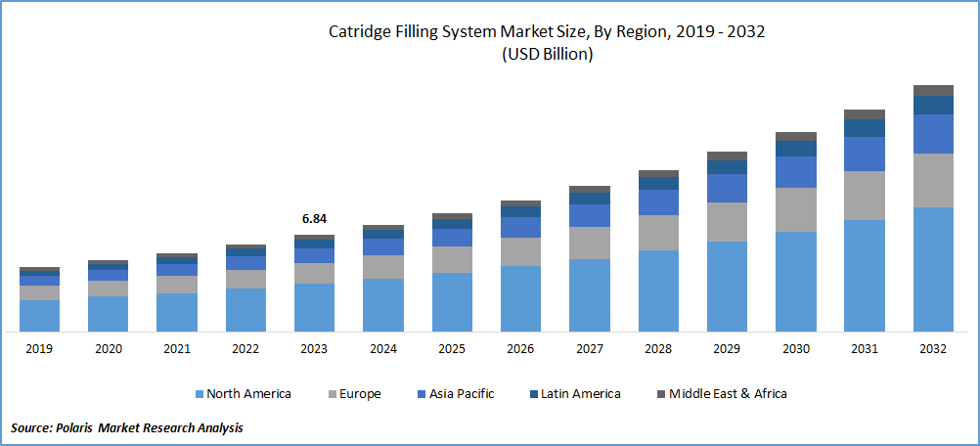Click the 6.84 data label above 2023

[x=314, y=219]
